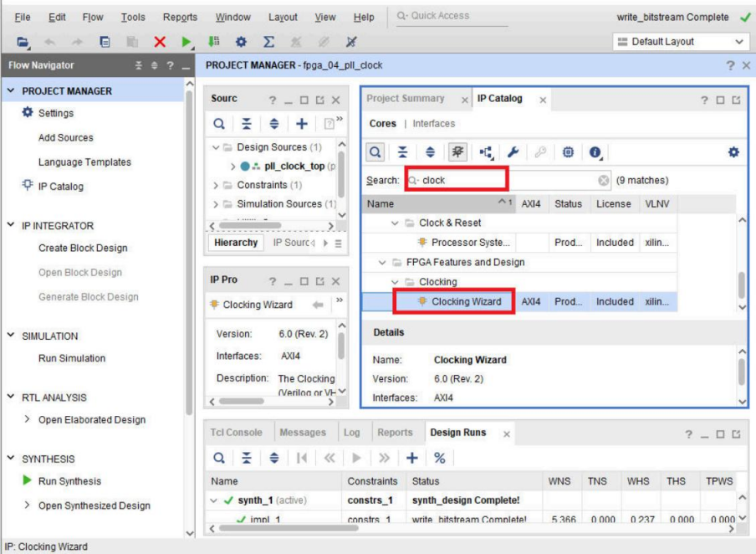Screen dimensions: 756x554
Task: Click Add Sources in Flow Navigator
Action: coord(65,137)
